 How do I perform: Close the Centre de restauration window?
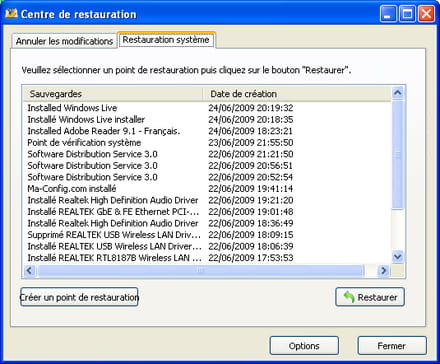pos(426,14)
